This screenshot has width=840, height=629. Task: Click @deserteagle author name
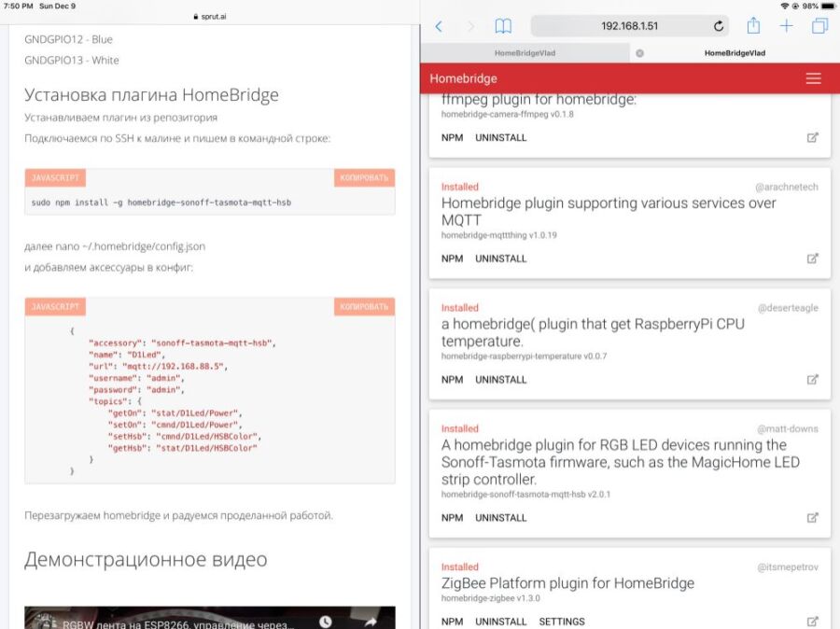click(788, 308)
